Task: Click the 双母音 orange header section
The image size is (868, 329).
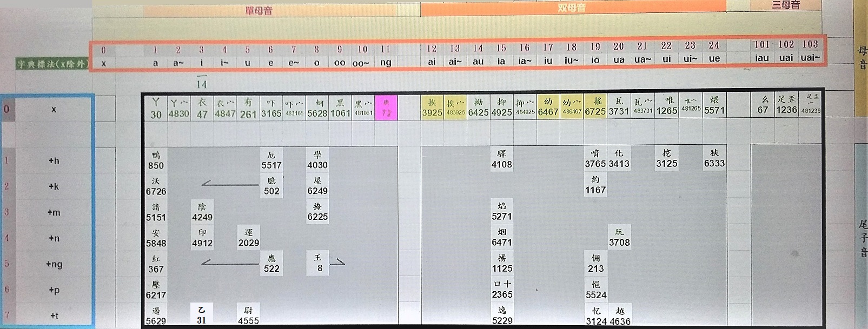Action: point(572,8)
